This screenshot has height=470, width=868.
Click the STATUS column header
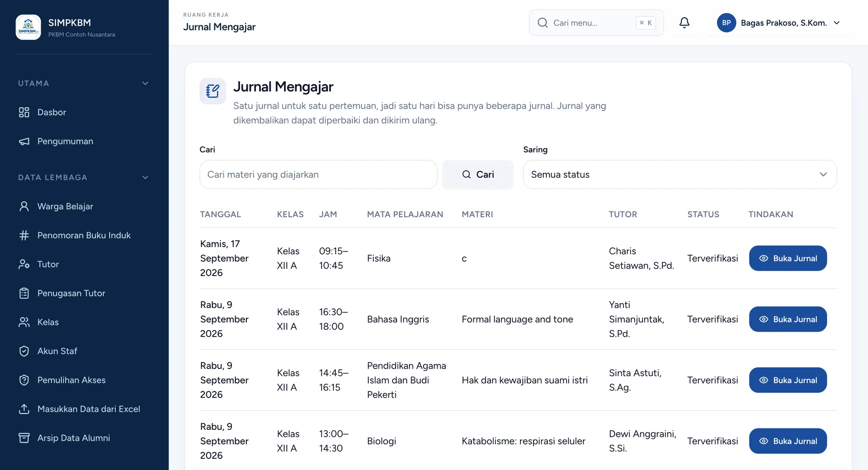pyautogui.click(x=703, y=214)
